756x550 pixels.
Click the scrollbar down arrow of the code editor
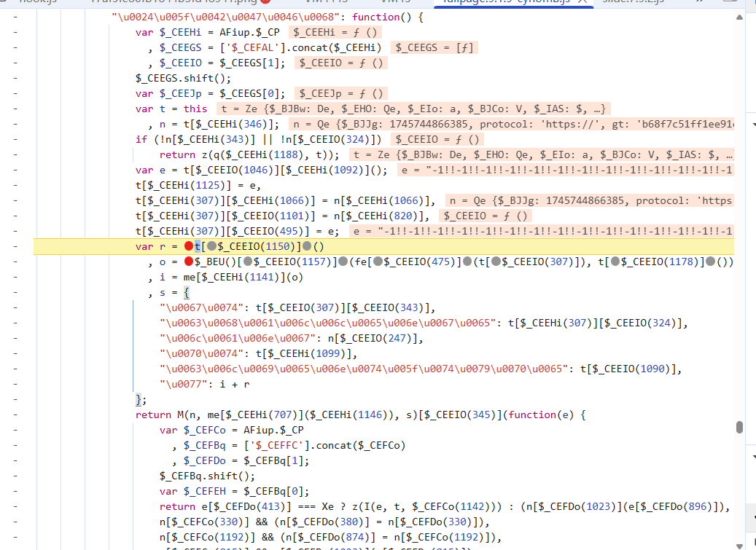pyautogui.click(x=739, y=546)
